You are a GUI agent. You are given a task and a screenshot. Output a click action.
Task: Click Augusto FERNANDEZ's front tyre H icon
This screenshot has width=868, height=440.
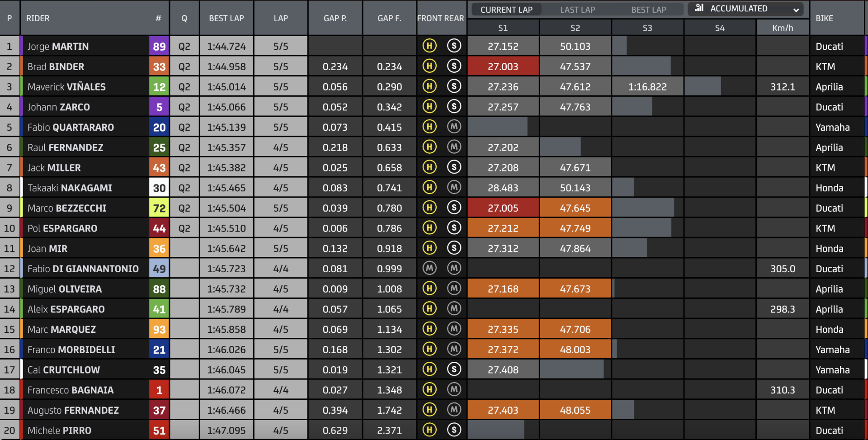coord(429,409)
